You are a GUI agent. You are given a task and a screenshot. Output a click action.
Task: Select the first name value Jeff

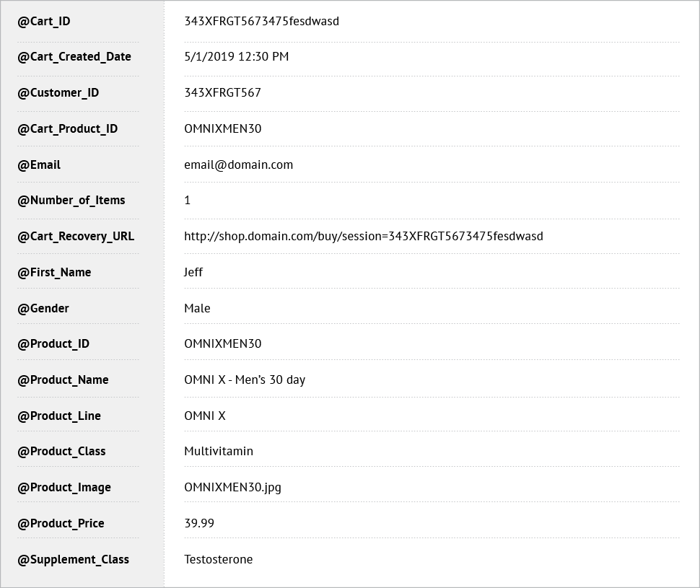[193, 272]
